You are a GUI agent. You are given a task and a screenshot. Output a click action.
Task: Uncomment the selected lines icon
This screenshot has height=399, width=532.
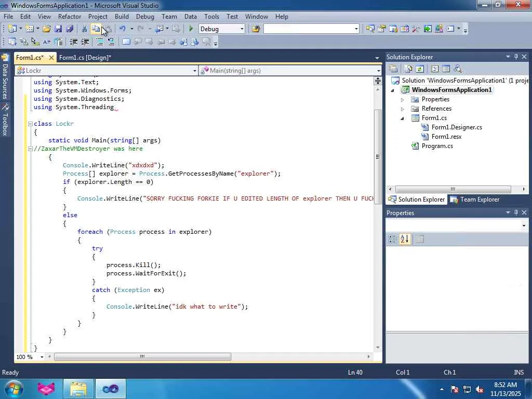pos(111,42)
